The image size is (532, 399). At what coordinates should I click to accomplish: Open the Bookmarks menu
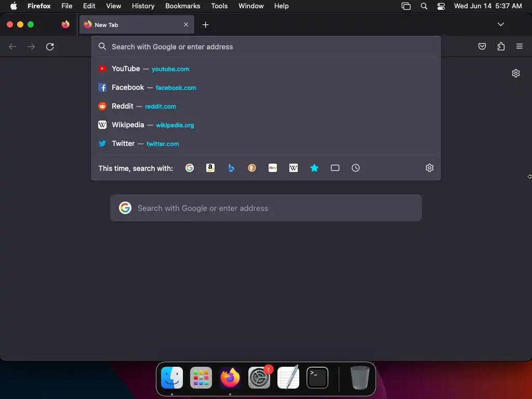[x=182, y=6]
